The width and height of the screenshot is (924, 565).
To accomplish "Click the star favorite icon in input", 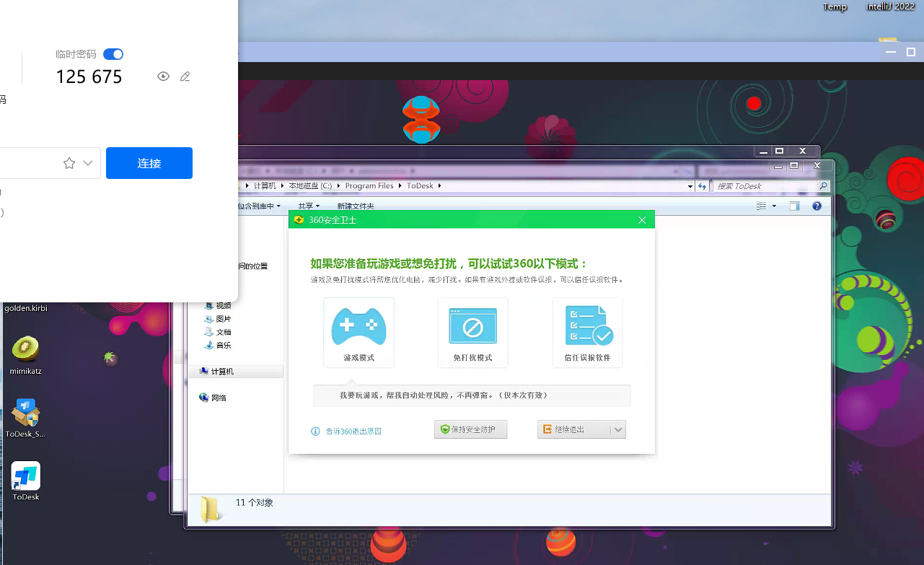I will 69,163.
